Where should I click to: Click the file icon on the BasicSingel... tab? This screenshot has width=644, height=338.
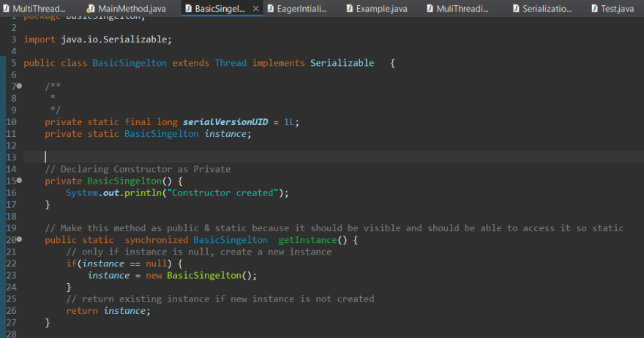click(188, 8)
